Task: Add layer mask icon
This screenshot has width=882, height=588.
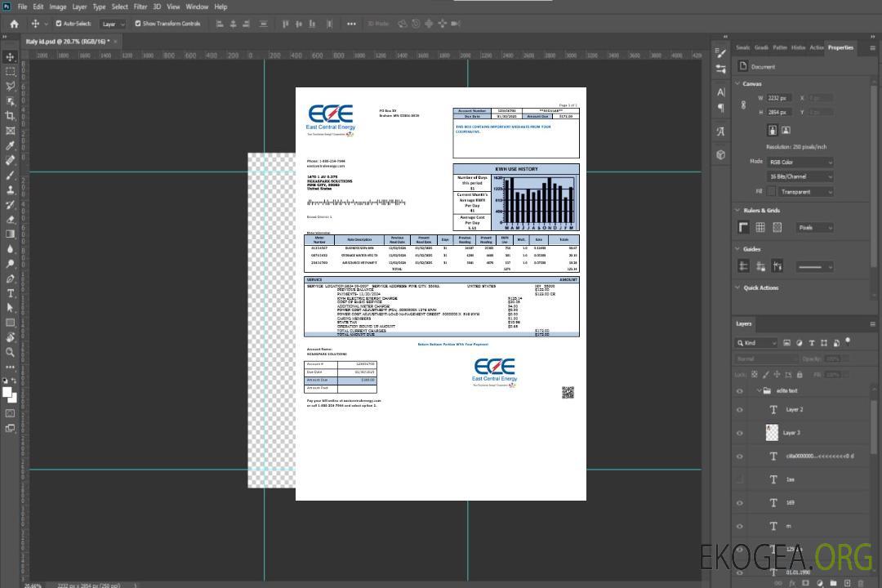Action: [x=805, y=583]
